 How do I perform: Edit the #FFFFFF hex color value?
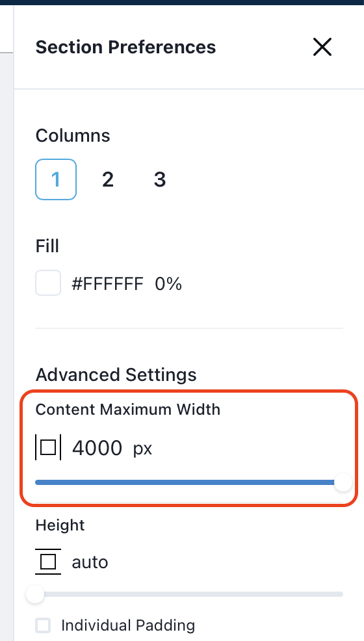tap(108, 283)
